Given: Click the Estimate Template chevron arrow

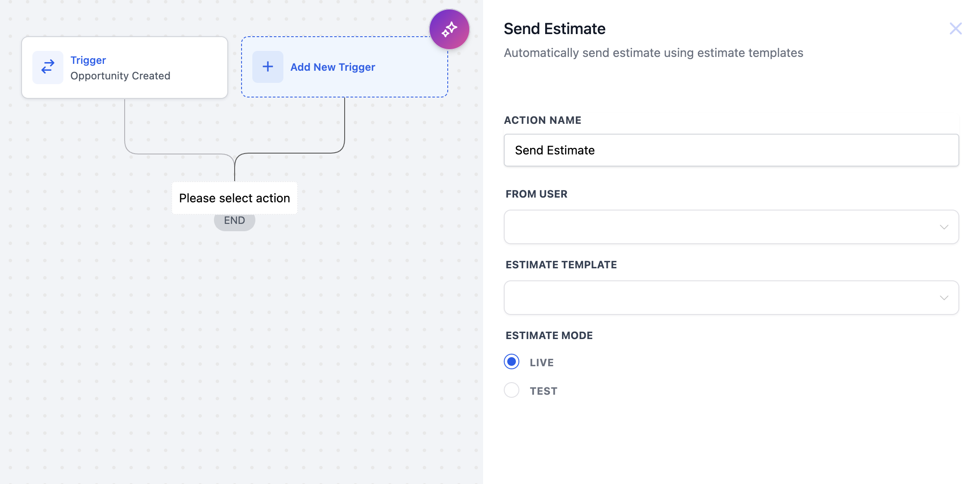Looking at the screenshot, I should (x=944, y=298).
